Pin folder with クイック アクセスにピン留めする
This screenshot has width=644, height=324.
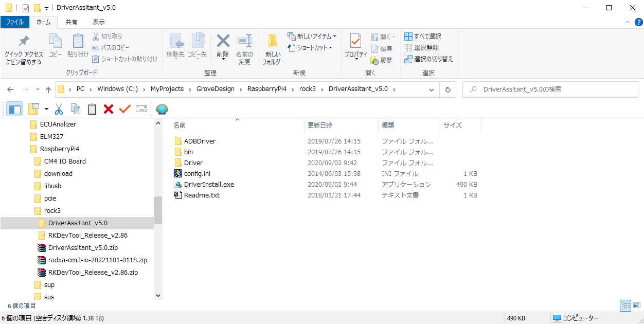point(24,50)
